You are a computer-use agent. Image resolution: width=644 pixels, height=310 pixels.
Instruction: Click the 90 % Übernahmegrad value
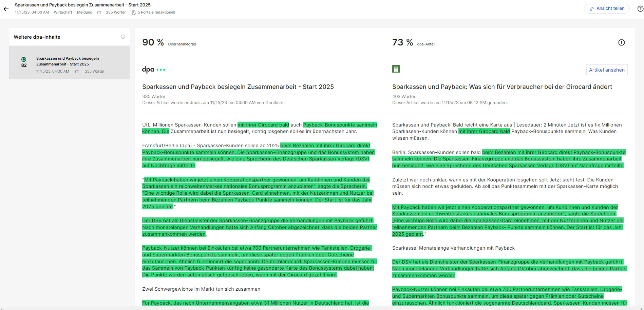pos(153,42)
